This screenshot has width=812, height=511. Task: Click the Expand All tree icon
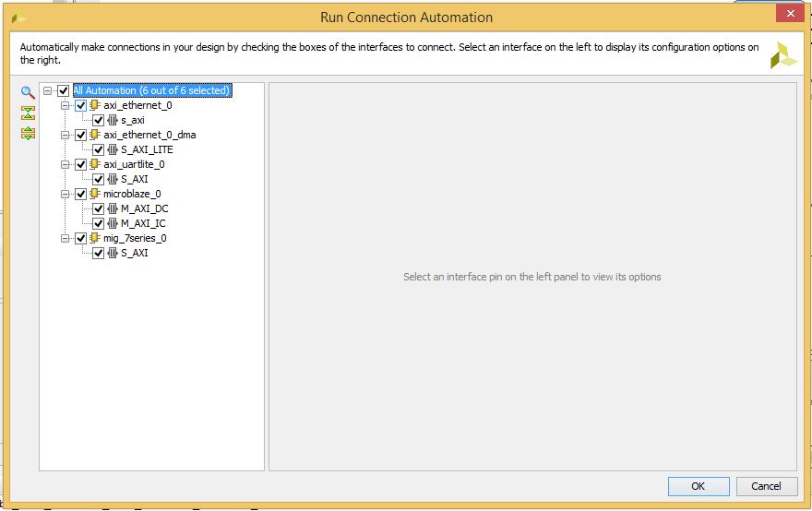click(x=28, y=133)
